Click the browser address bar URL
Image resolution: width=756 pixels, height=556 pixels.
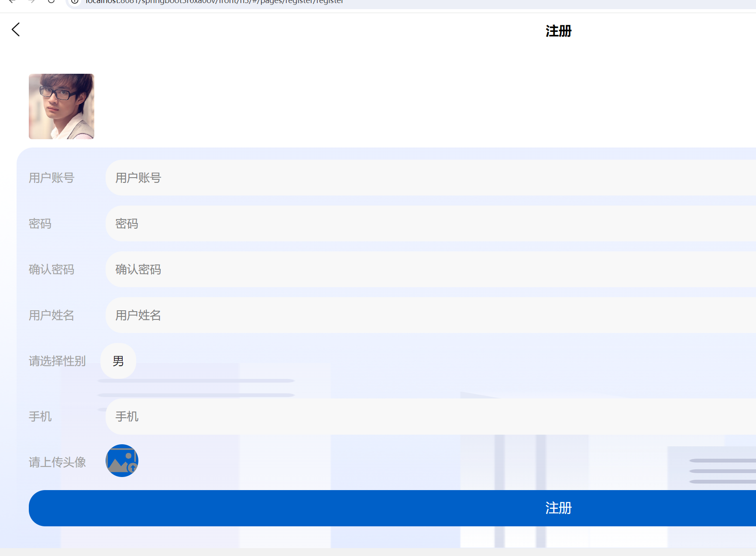[x=214, y=3]
